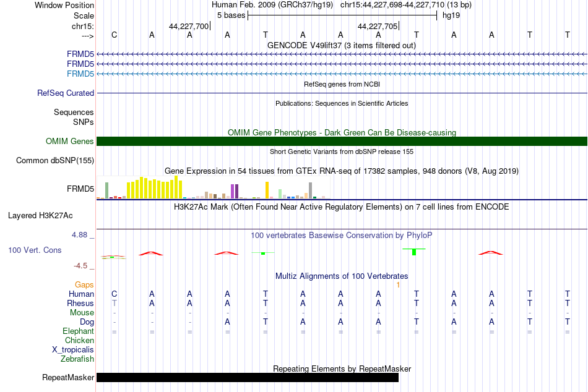Image resolution: width=588 pixels, height=392 pixels.
Task: Click the purple bar in the GTEx chart
Action: [235, 191]
